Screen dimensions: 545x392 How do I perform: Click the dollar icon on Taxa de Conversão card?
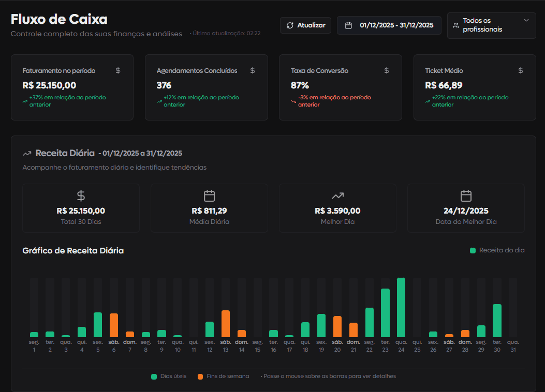click(386, 70)
